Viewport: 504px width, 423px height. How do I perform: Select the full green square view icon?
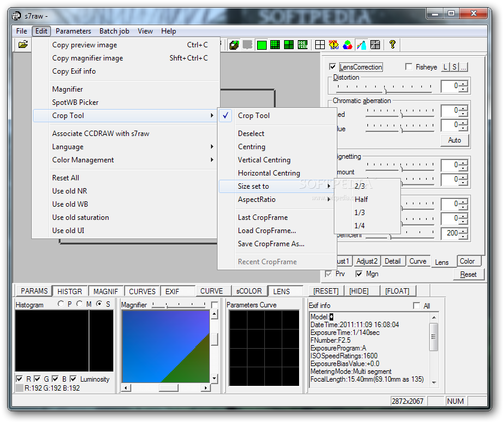pyautogui.click(x=262, y=45)
